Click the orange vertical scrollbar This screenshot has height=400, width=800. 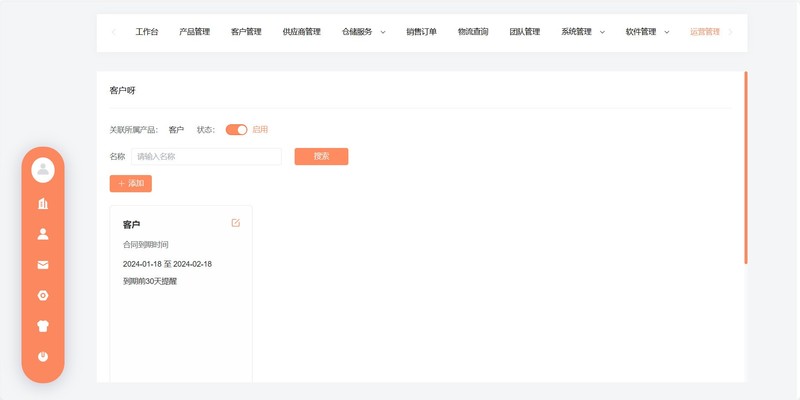[746, 167]
